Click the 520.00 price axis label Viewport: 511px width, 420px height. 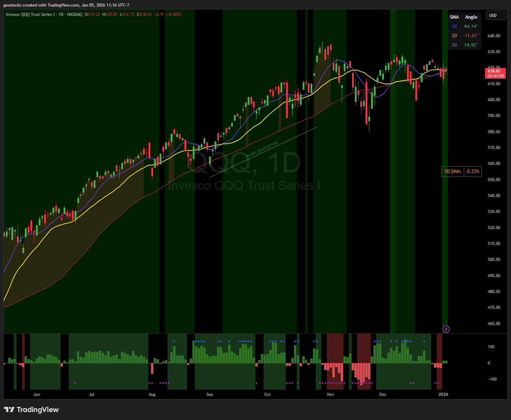[x=494, y=228]
